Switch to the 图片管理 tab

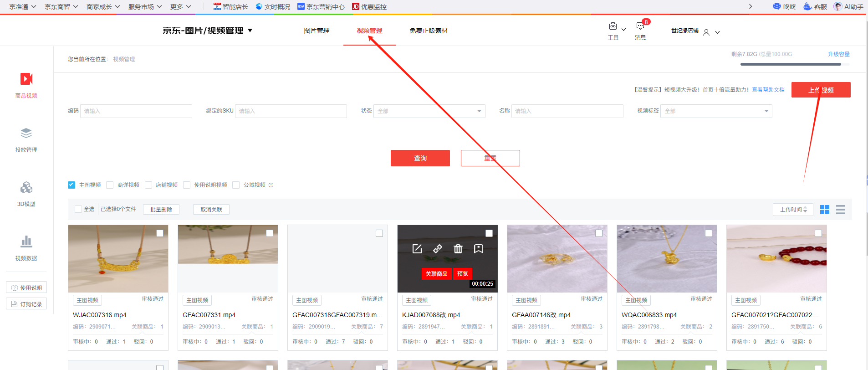click(317, 31)
